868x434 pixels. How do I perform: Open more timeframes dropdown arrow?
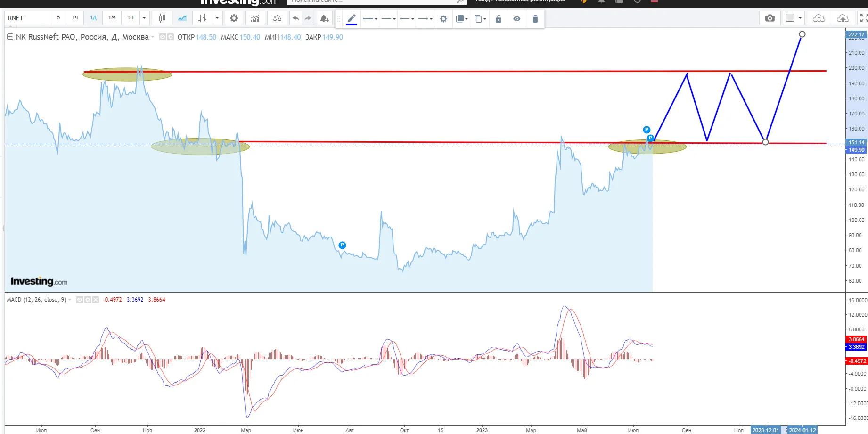pos(144,18)
